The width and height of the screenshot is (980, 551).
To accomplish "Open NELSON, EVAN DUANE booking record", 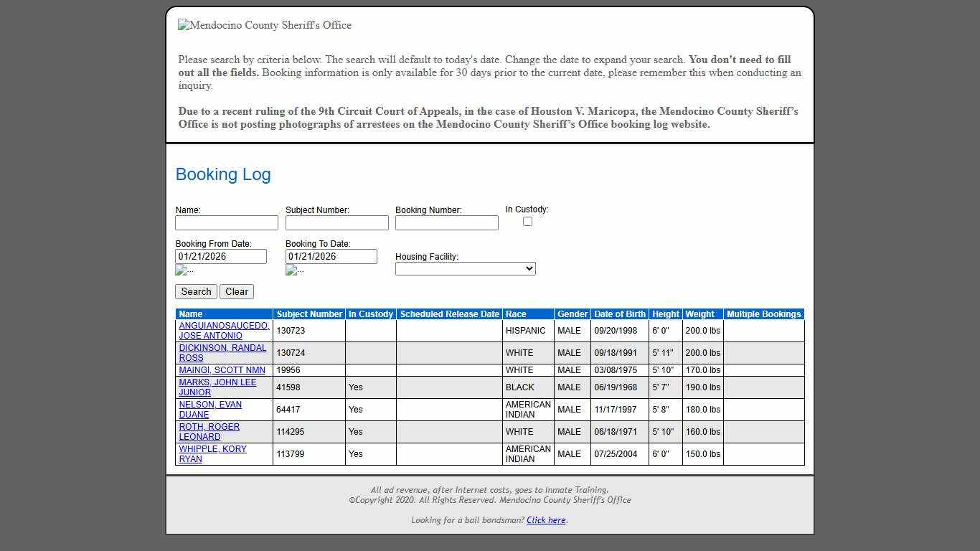I will tap(209, 410).
